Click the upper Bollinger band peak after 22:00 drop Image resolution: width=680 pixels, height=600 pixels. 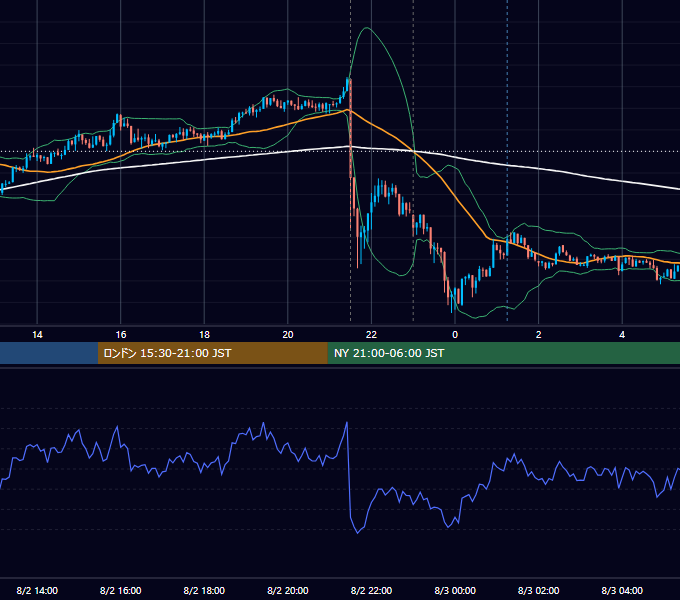367,28
